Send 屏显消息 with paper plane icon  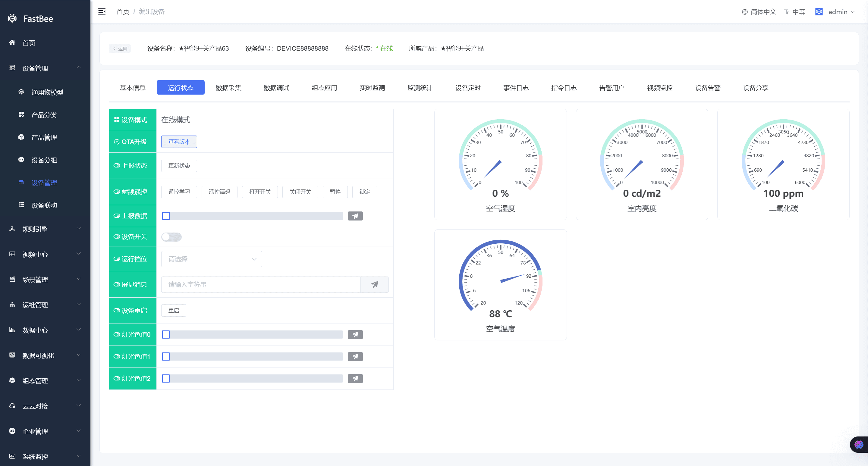[374, 285]
